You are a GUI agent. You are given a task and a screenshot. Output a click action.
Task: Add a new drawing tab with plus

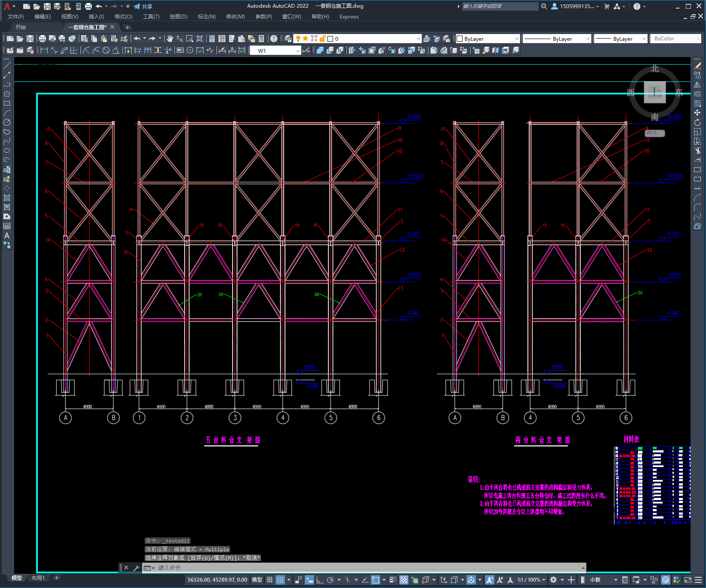[x=127, y=27]
